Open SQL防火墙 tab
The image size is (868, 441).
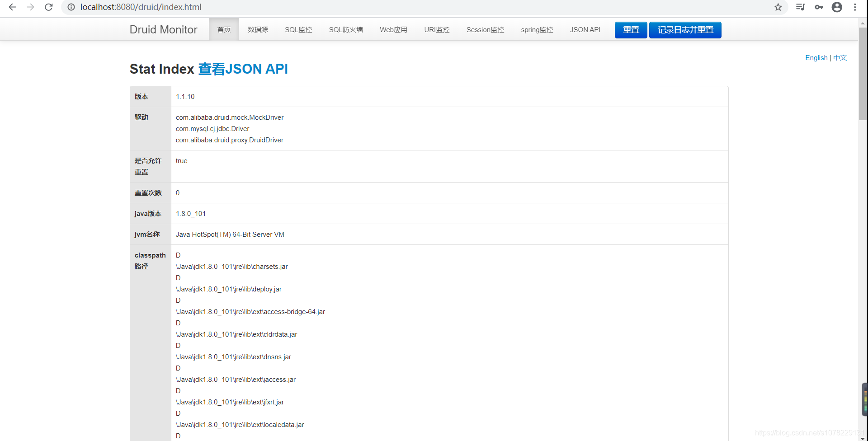346,29
